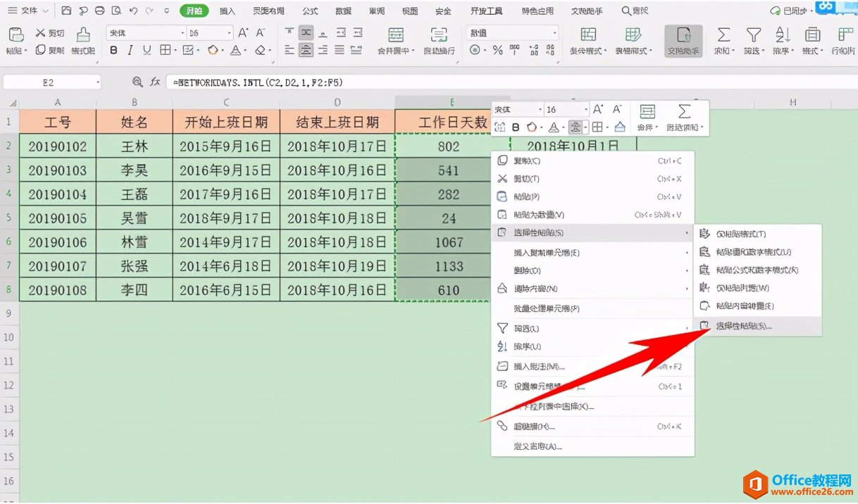Open the quick access customize arrow
This screenshot has width=858, height=504.
point(166,11)
